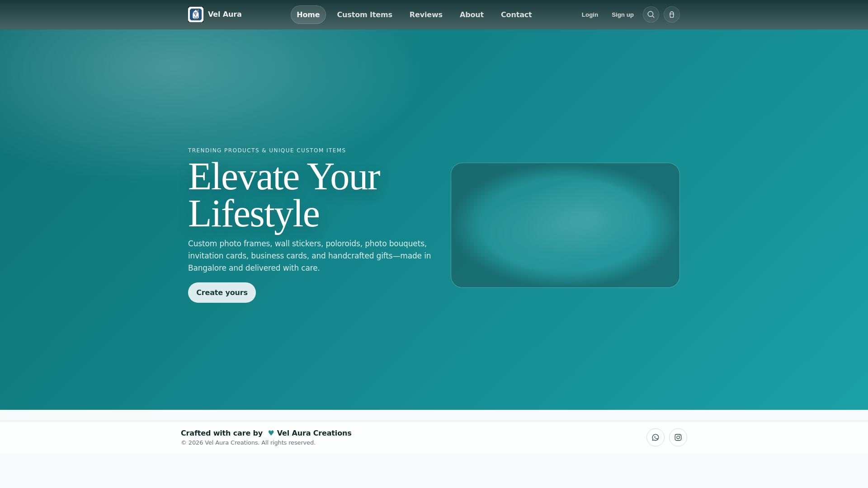The image size is (868, 488).
Task: Open the Reviews nav link
Action: pyautogui.click(x=426, y=14)
